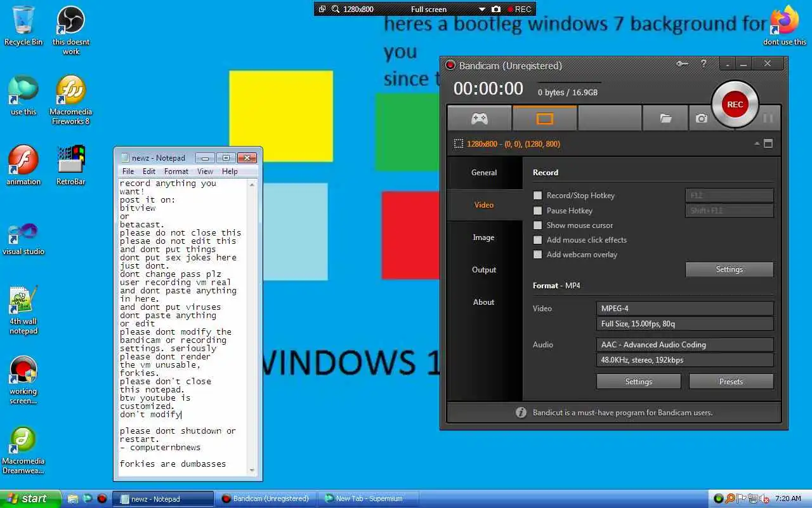Screen dimensions: 812x508
Task: Click the 'newz - Notepad' taskbar button
Action: pyautogui.click(x=162, y=498)
